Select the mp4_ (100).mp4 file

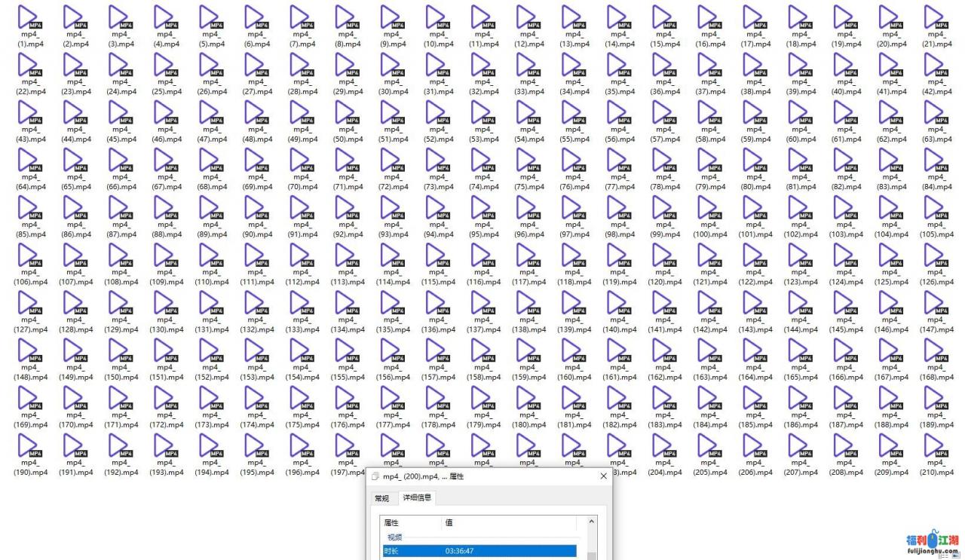coord(709,209)
